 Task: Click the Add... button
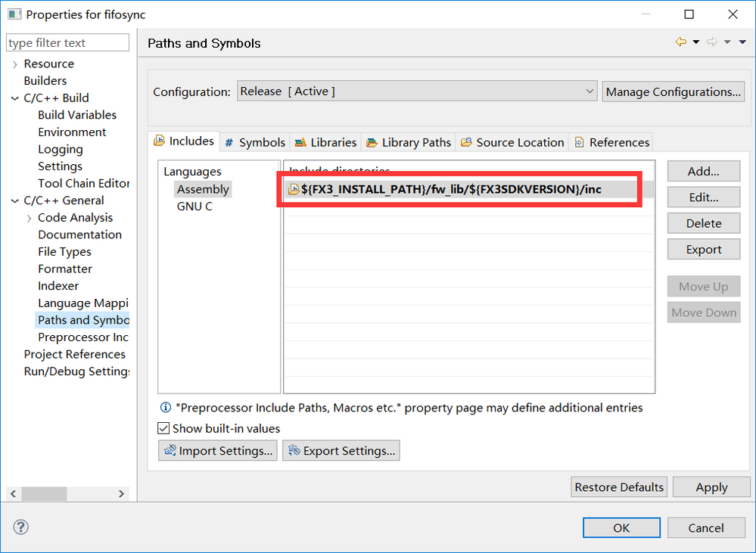(x=703, y=171)
